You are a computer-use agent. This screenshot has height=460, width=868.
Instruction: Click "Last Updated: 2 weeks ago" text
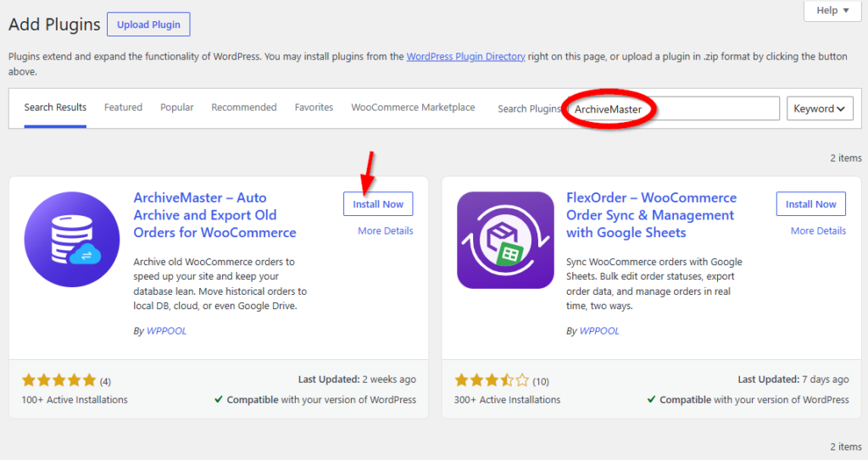click(x=357, y=380)
